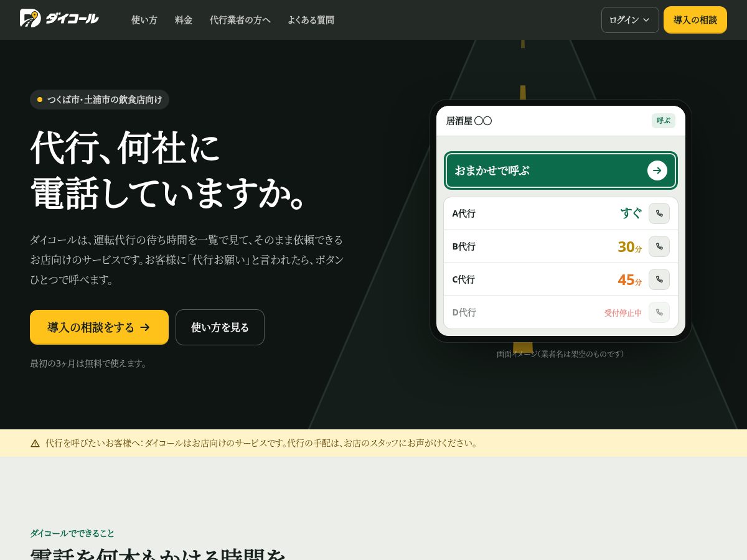Select the D代行 row label
Viewport: 747px width, 560px height.
pos(464,312)
